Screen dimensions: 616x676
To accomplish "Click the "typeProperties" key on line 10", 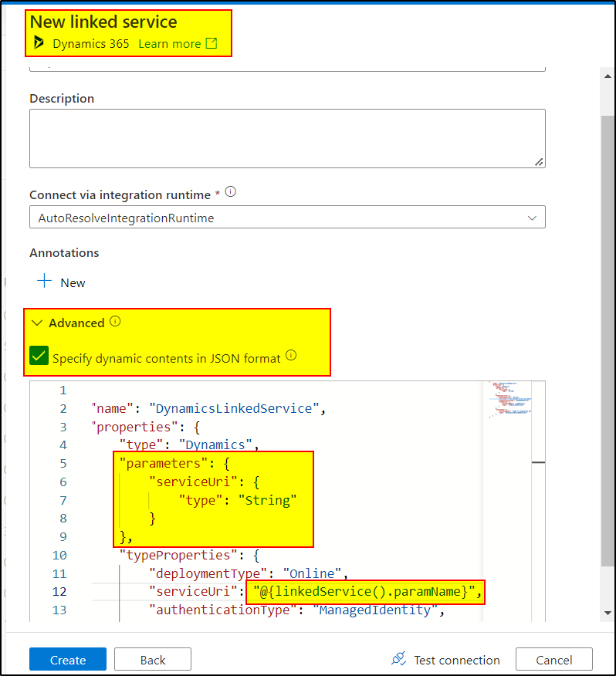I will [178, 556].
